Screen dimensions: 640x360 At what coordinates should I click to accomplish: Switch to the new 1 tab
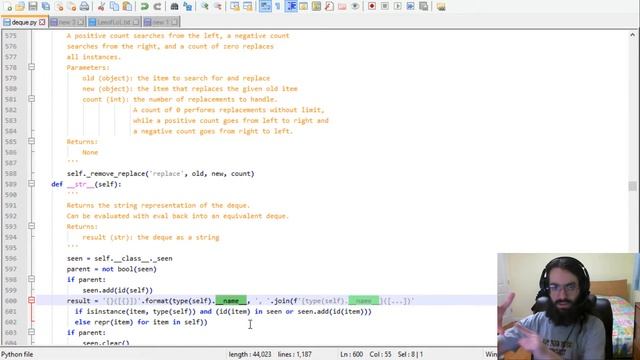pyautogui.click(x=161, y=22)
